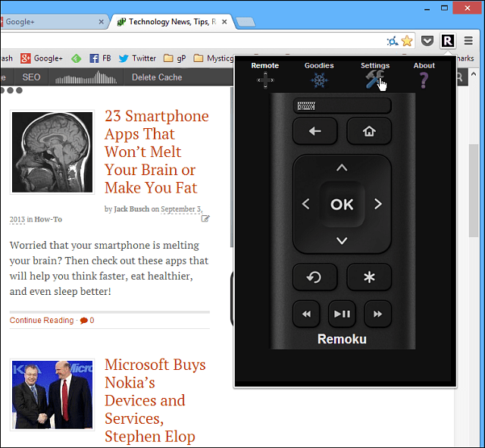Viewport: 485px width, 448px height.
Task: Click the Down arrow on remote d-pad
Action: (342, 240)
